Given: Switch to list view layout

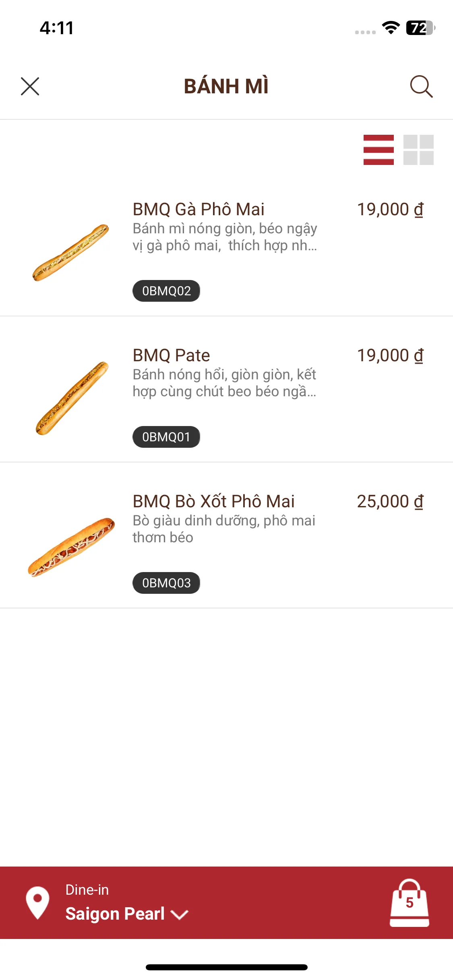Looking at the screenshot, I should [x=379, y=150].
